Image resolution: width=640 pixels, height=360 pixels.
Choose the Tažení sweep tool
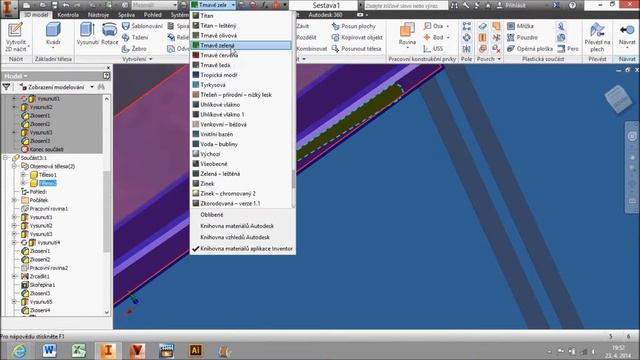point(135,38)
